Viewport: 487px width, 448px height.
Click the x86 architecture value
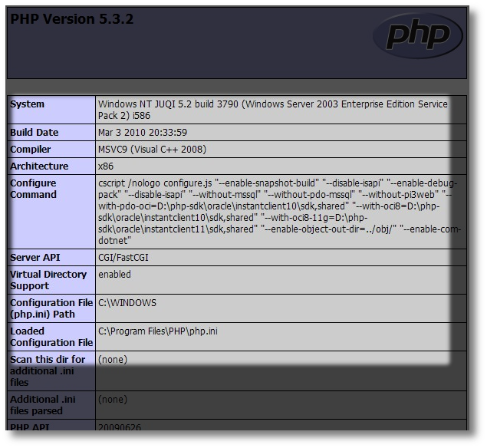pyautogui.click(x=106, y=166)
